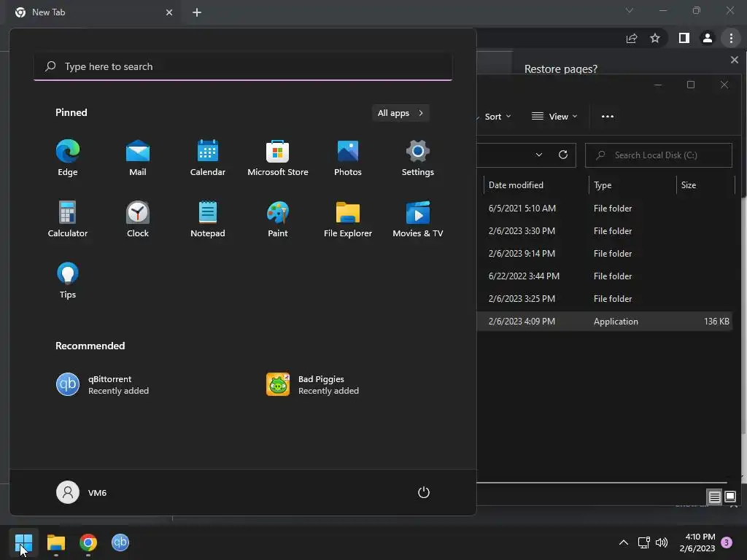
Task: Open See more options in File Explorer
Action: pyautogui.click(x=608, y=117)
